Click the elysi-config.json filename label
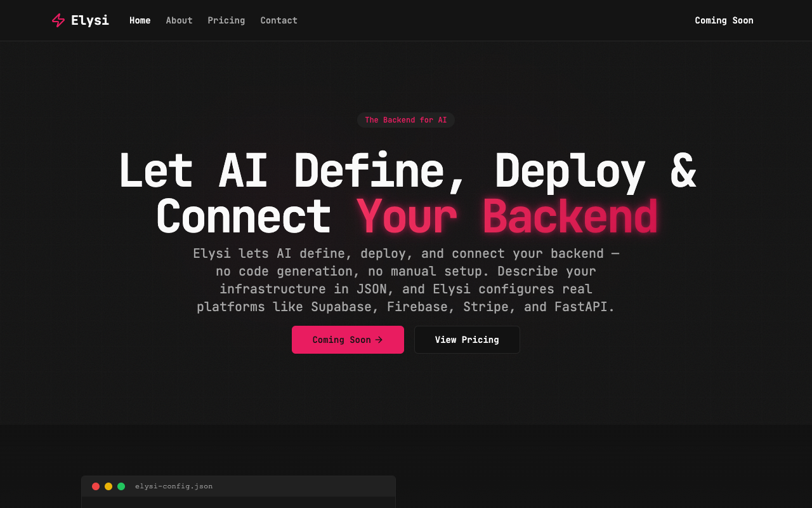The height and width of the screenshot is (508, 812). 174,486
